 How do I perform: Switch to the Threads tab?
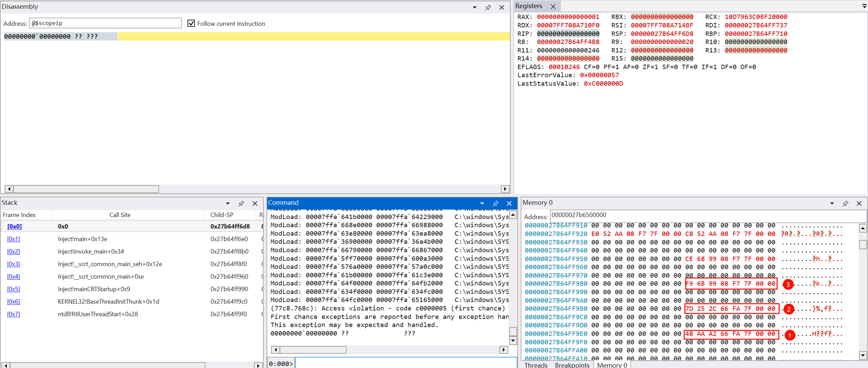click(x=536, y=365)
